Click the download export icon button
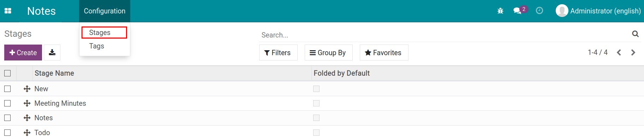Screen dimensions: 644x139 coord(52,52)
